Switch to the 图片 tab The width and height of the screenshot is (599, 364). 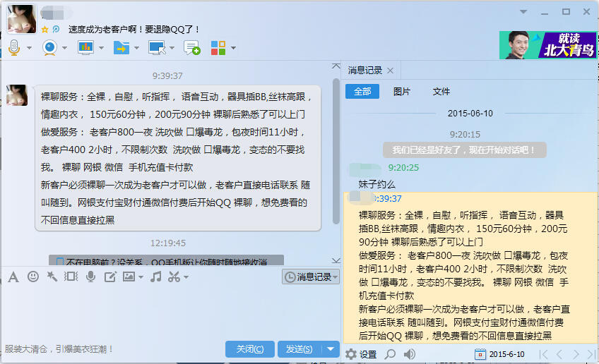pos(401,92)
